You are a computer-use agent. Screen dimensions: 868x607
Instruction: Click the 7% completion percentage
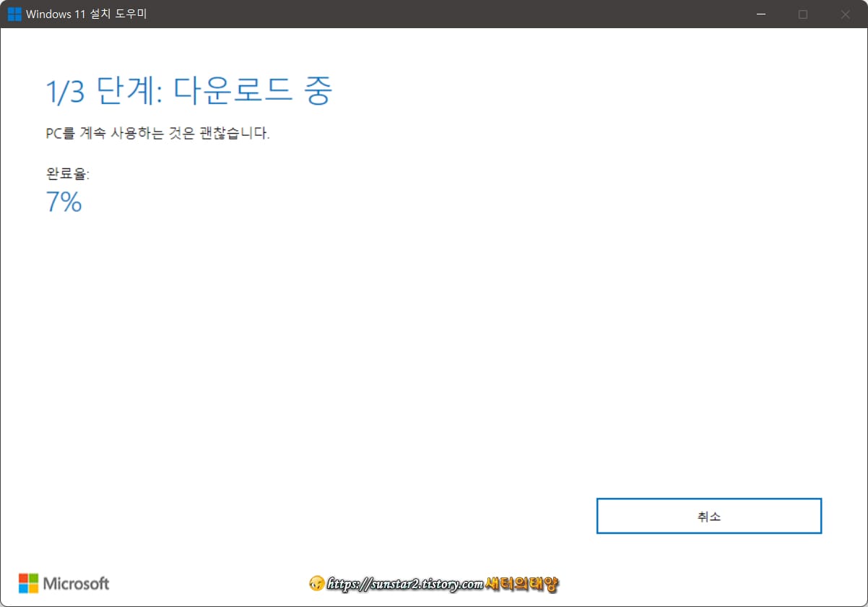(64, 202)
